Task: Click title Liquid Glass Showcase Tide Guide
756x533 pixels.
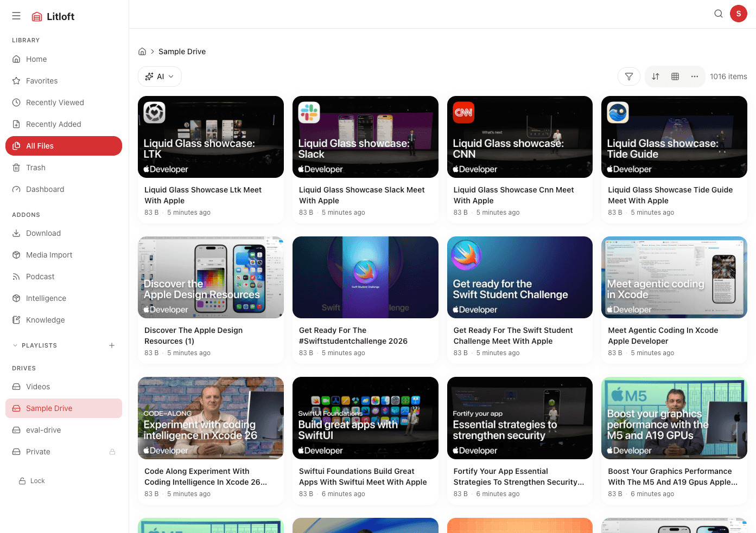Action: (670, 195)
